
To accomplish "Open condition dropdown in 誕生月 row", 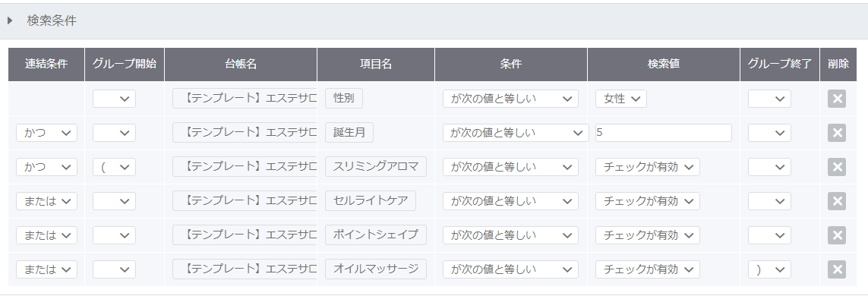I will tap(516, 133).
